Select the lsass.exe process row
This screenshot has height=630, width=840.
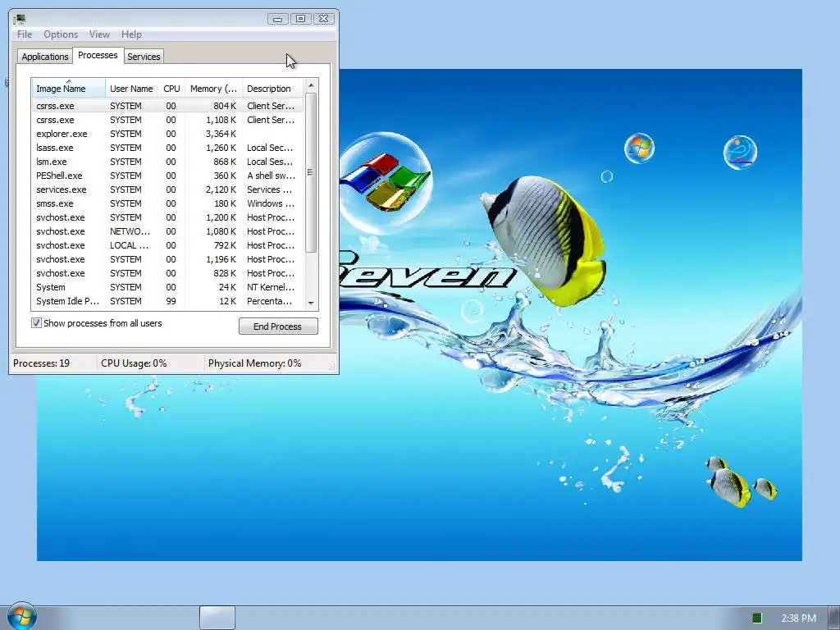(x=167, y=148)
